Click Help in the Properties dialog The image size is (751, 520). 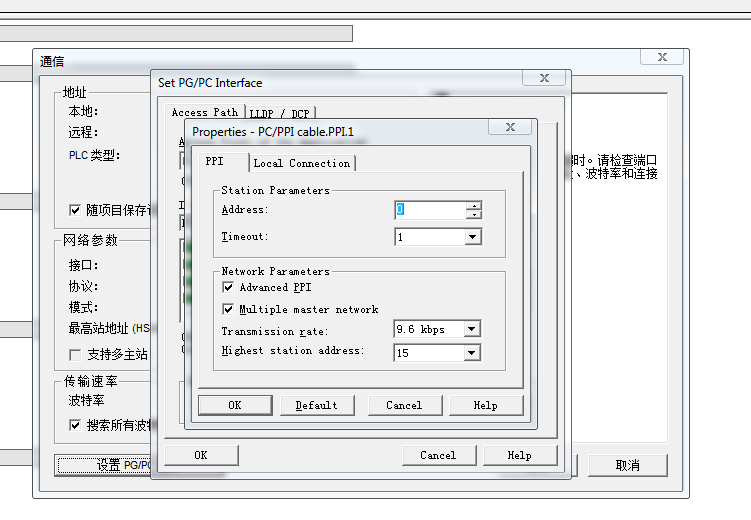485,405
